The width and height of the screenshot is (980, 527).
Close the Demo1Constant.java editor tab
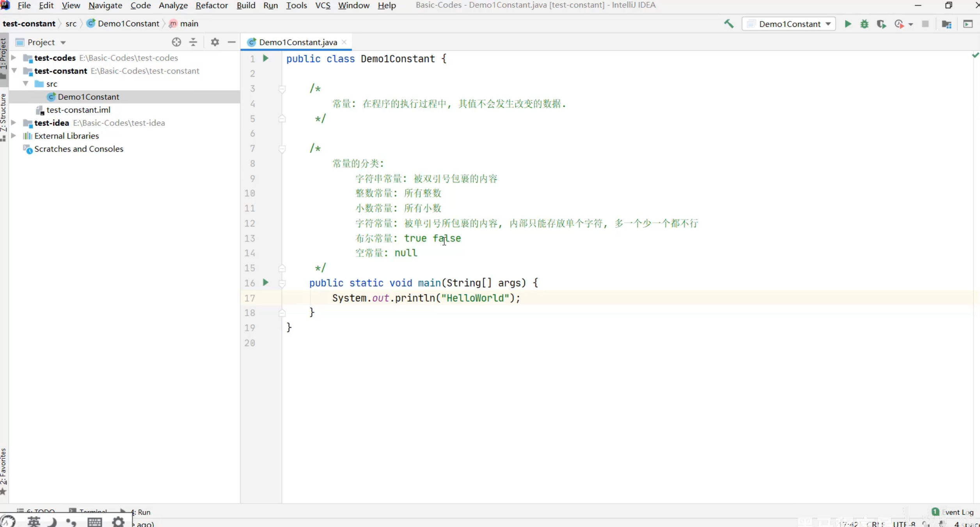(344, 42)
